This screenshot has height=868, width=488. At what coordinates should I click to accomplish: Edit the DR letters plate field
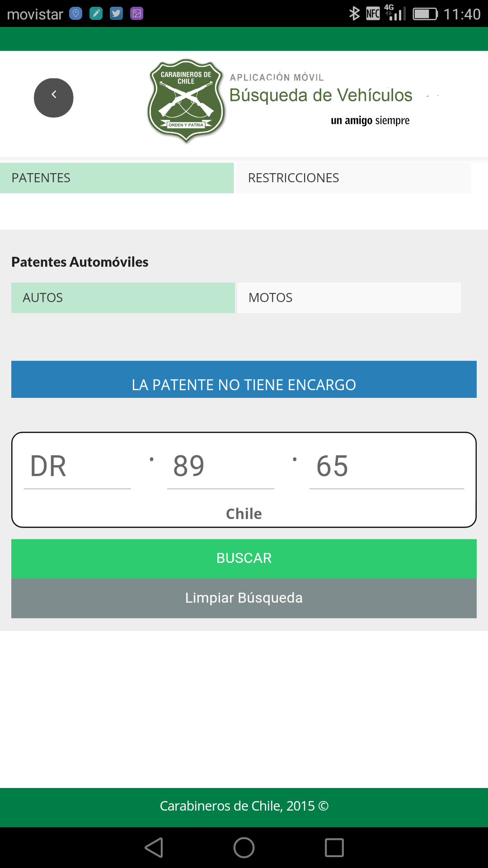(77, 467)
